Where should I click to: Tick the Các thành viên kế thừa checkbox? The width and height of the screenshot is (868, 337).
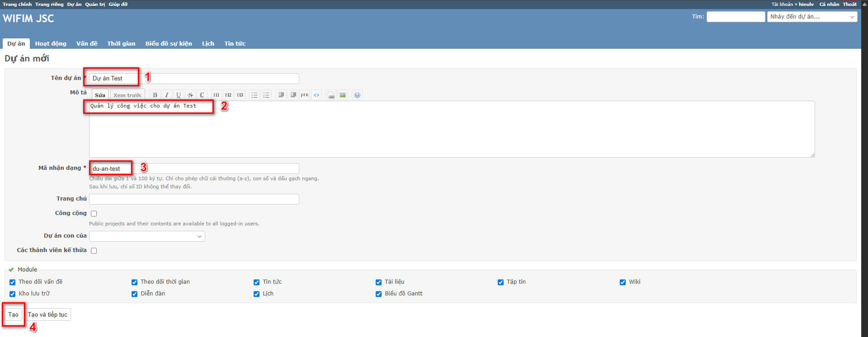click(94, 251)
